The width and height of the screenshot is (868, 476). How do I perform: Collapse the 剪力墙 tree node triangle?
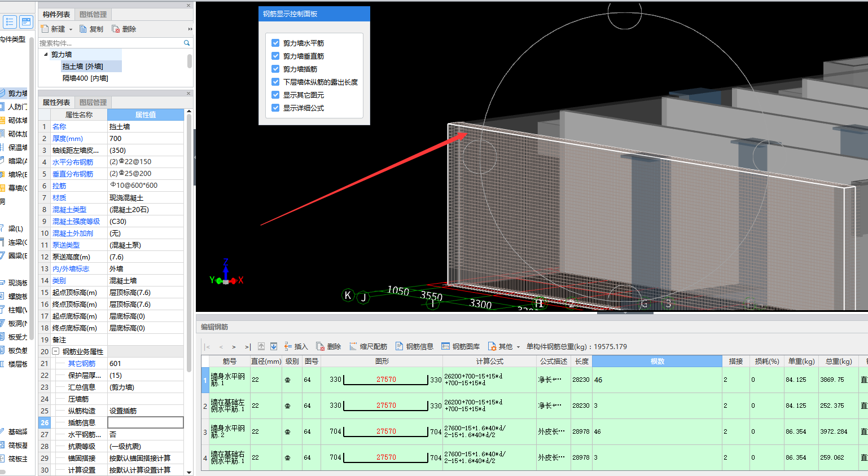click(46, 55)
